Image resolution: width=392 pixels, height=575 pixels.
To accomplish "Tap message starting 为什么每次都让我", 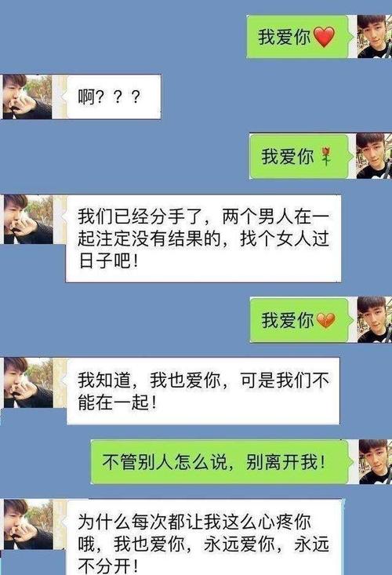I will pyautogui.click(x=204, y=537).
